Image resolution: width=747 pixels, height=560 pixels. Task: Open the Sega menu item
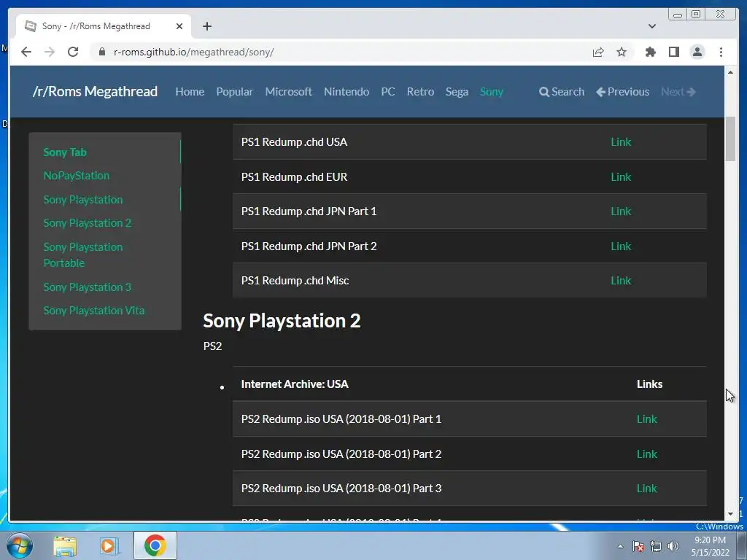click(457, 91)
